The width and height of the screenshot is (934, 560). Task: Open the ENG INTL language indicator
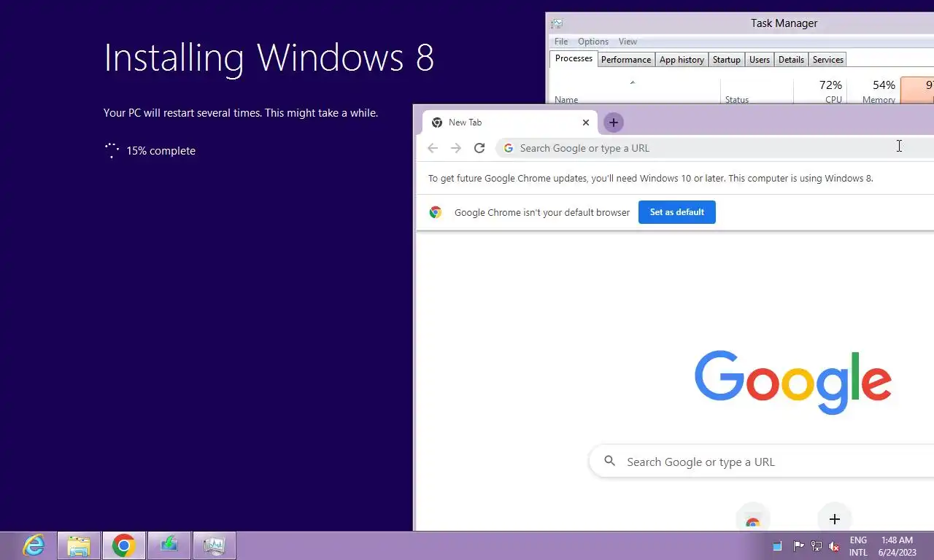858,546
